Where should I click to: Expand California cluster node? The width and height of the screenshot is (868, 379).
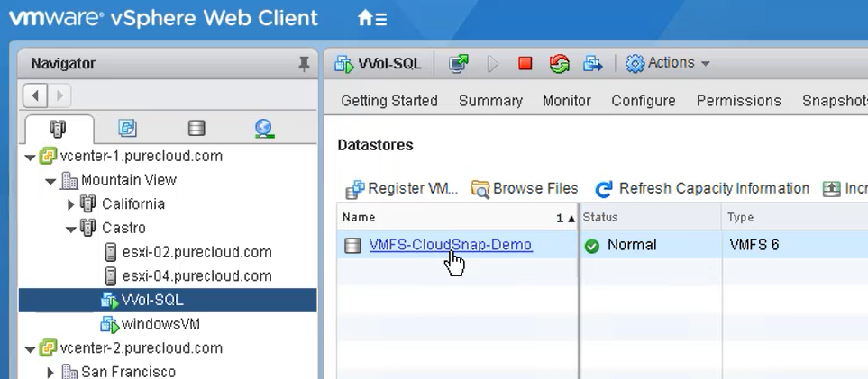[x=70, y=204]
